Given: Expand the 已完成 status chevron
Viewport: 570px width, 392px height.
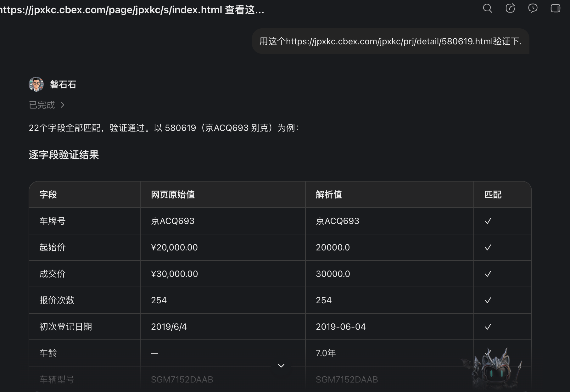Looking at the screenshot, I should point(63,105).
